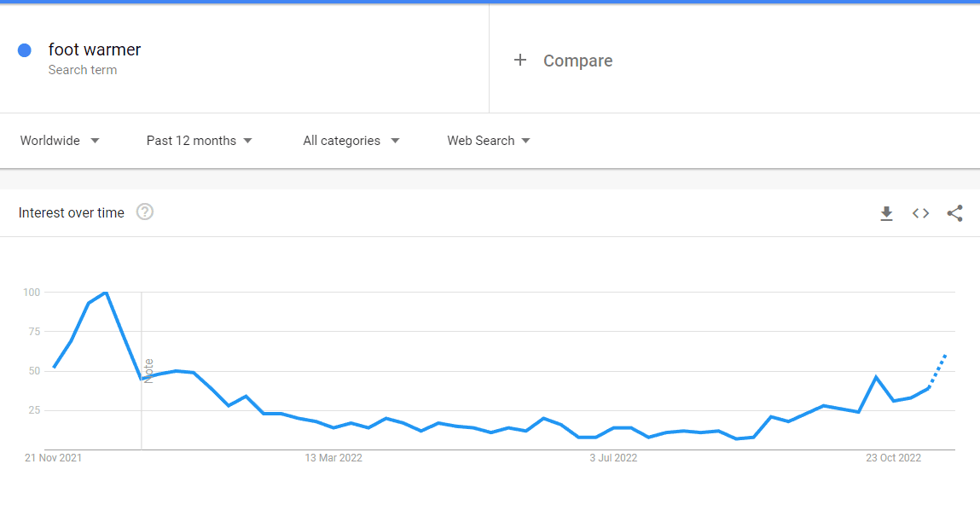This screenshot has height=522, width=980.
Task: Expand the Worldwide region dropdown
Action: (x=60, y=141)
